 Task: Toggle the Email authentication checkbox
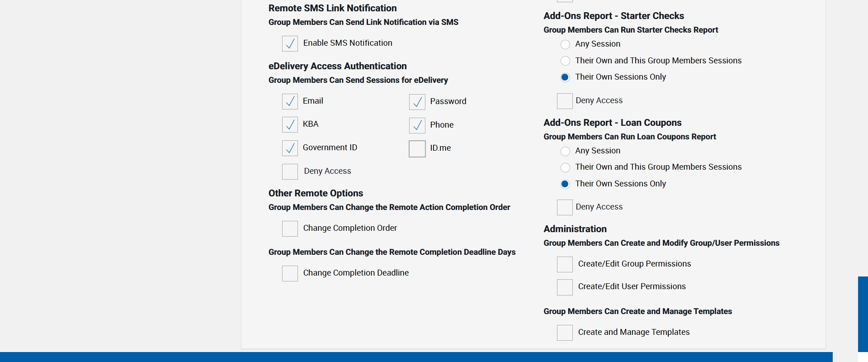coord(290,101)
